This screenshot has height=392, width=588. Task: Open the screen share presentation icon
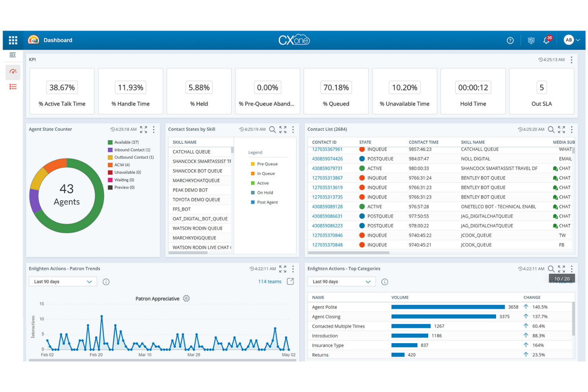coord(531,40)
